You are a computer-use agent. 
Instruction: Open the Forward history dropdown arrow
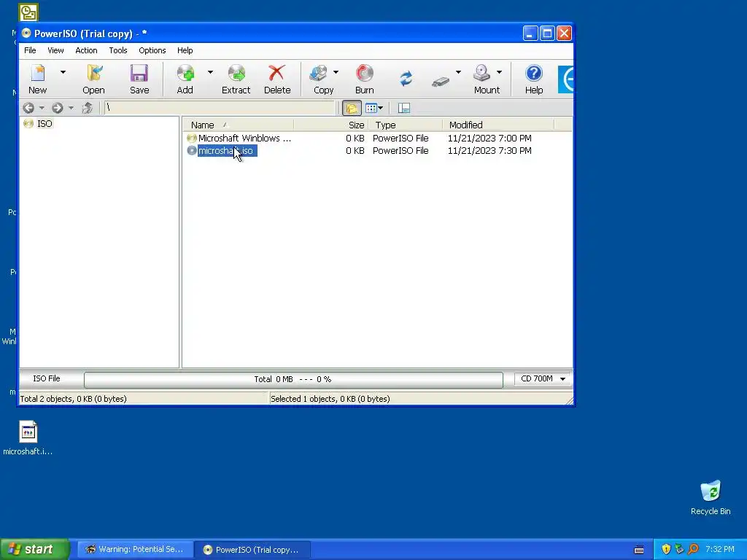(x=71, y=108)
